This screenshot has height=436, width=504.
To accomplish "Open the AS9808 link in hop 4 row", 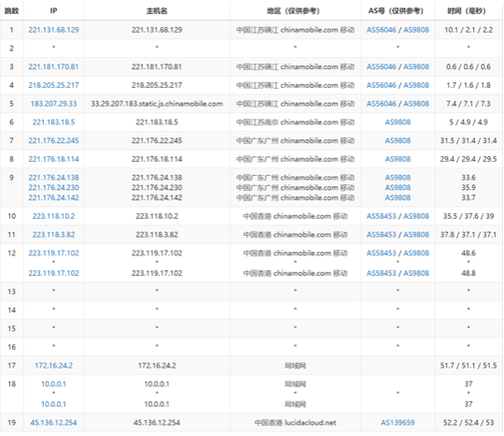I will (416, 85).
